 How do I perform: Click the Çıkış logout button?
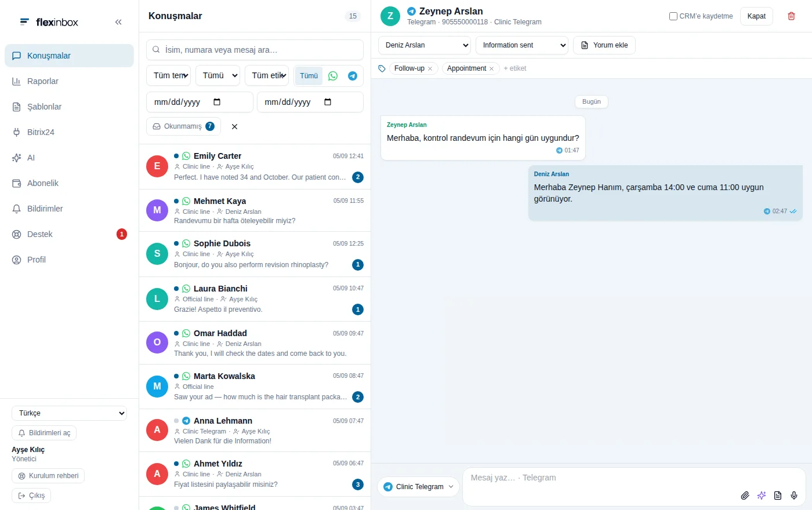(31, 496)
